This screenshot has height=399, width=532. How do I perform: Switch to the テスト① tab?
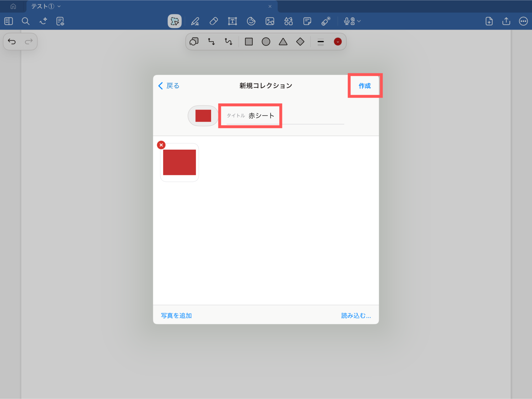coord(42,6)
